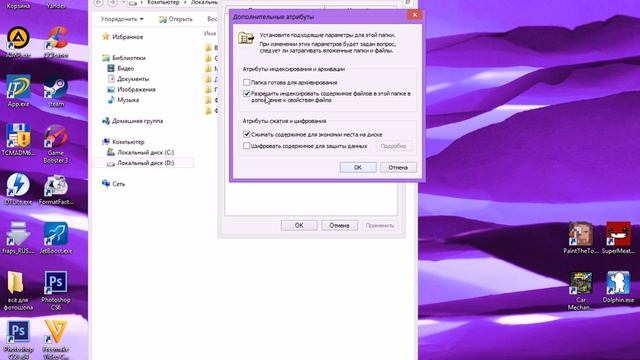Image resolution: width=640 pixels, height=360 pixels.
Task: Open the 'Видео' library
Action: pos(125,69)
